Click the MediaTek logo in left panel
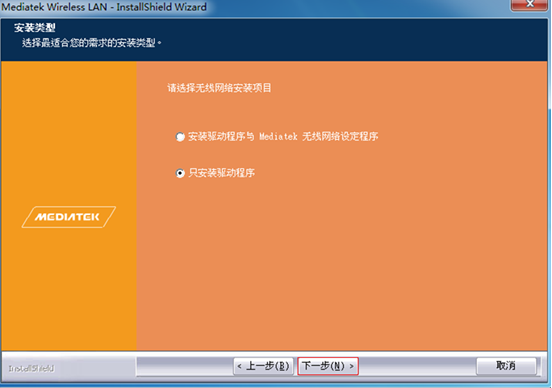This screenshot has width=552, height=388. point(69,217)
